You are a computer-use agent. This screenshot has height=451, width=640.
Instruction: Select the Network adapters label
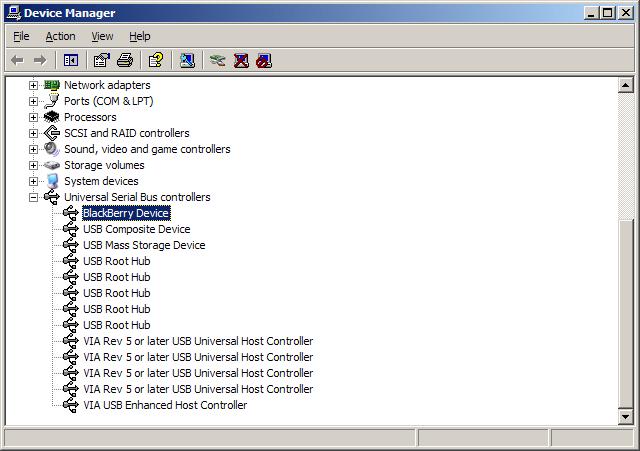pyautogui.click(x=107, y=85)
